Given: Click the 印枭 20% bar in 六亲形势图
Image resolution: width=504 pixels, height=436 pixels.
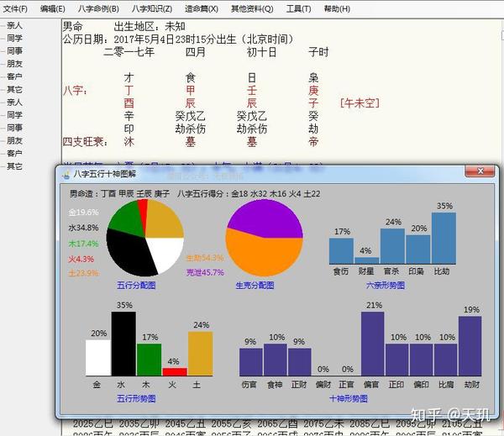Looking at the screenshot, I should [x=417, y=250].
